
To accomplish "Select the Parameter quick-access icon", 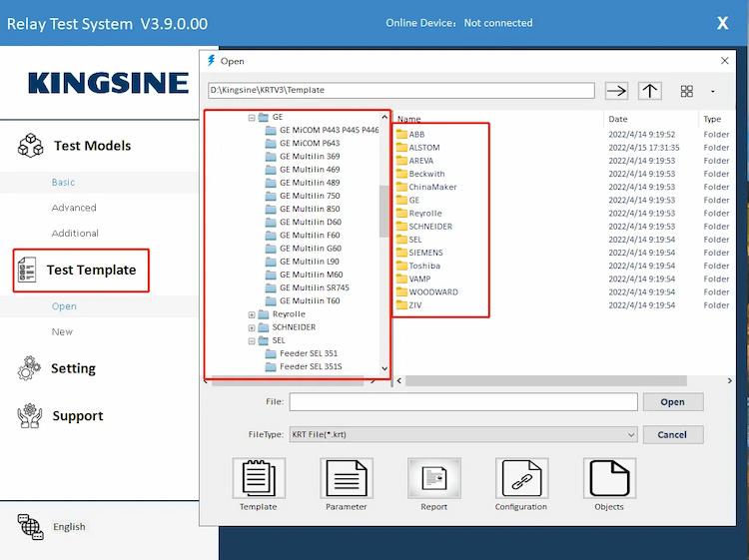I will pos(347,478).
